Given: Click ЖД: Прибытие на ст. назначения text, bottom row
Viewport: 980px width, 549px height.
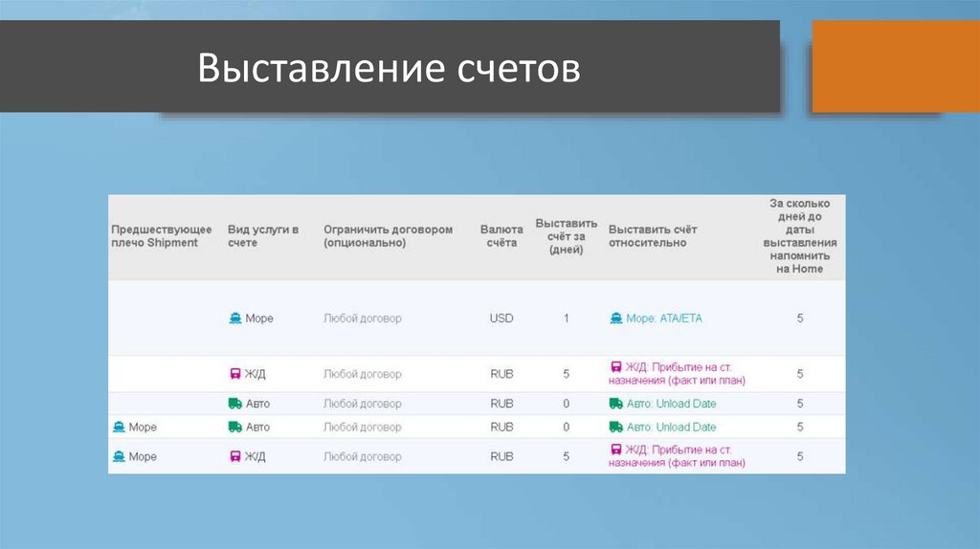Looking at the screenshot, I should [x=677, y=456].
